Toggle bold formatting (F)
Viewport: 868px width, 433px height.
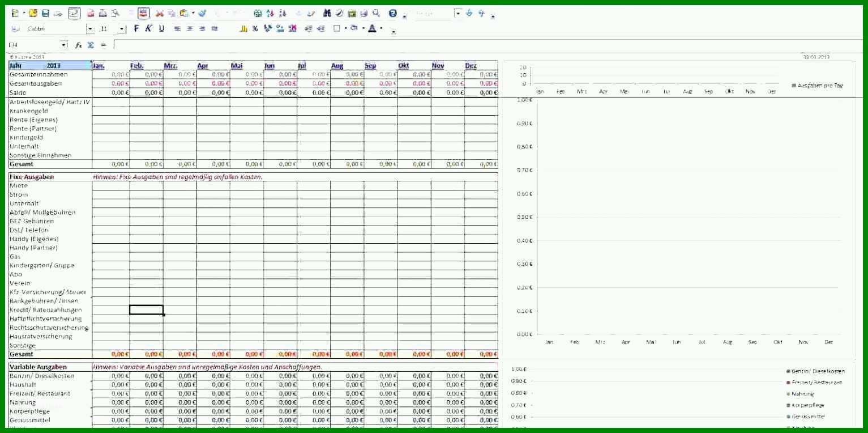tap(136, 28)
